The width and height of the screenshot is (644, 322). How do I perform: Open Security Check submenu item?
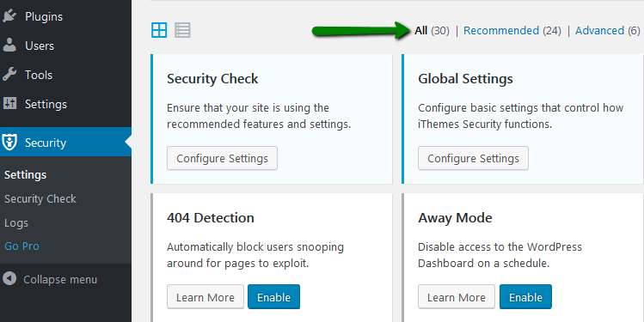(40, 199)
